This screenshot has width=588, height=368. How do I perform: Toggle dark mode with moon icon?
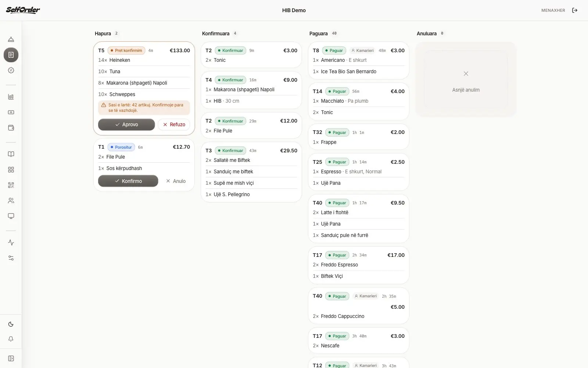(11, 324)
